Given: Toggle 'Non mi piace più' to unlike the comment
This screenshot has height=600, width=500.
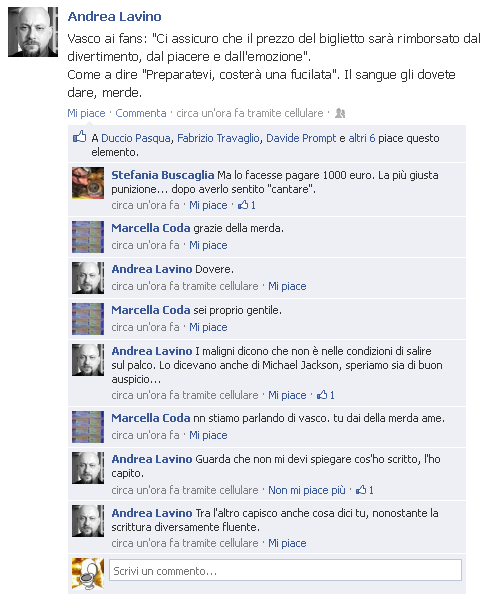Looking at the screenshot, I should [307, 490].
